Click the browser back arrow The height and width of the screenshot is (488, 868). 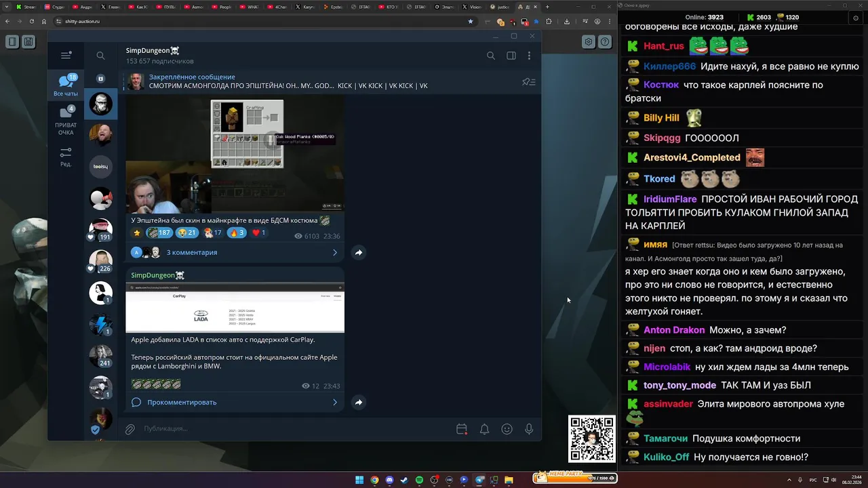click(x=7, y=21)
